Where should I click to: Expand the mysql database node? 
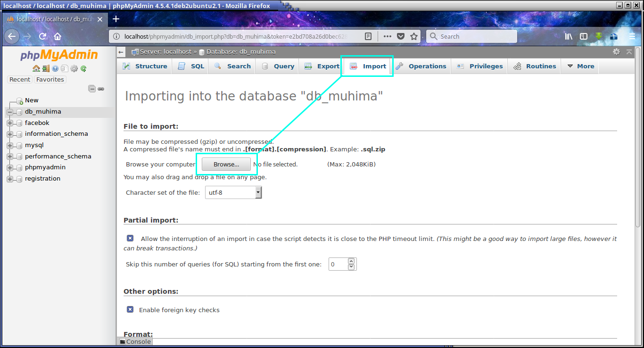[x=10, y=145]
